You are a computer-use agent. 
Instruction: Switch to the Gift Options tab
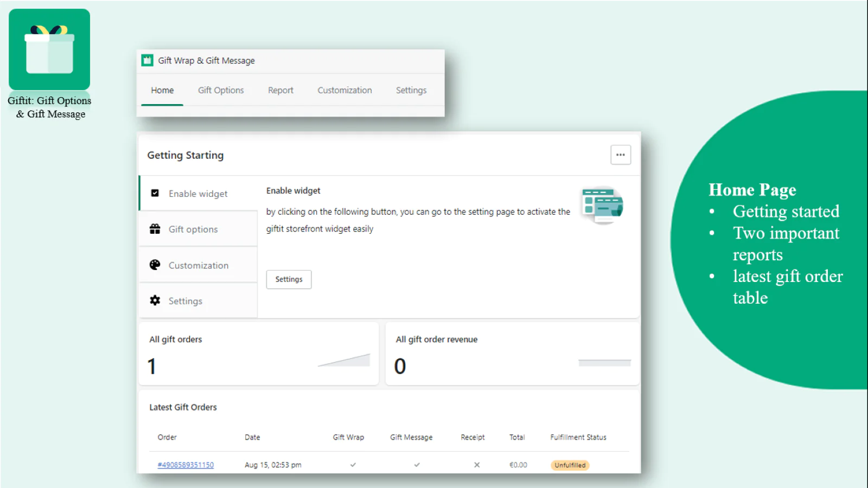coord(221,90)
